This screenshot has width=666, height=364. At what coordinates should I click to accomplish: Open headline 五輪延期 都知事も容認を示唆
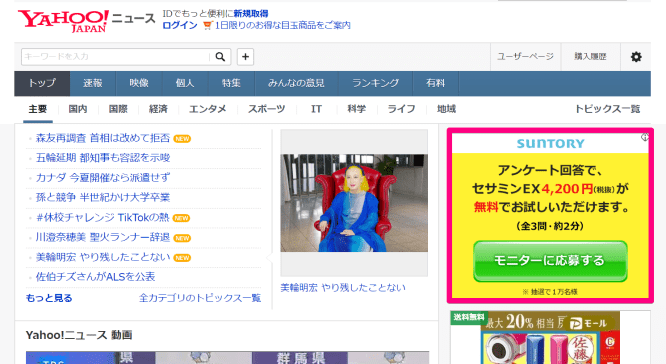click(x=103, y=158)
